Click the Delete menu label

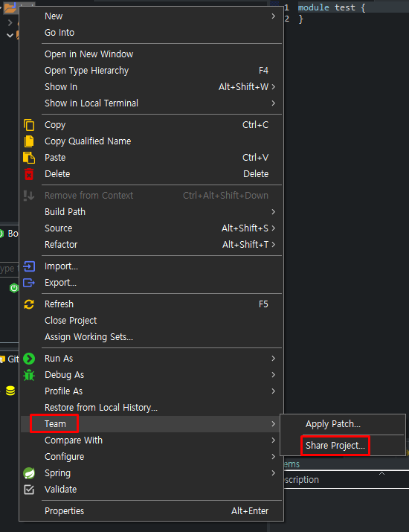pyautogui.click(x=57, y=173)
